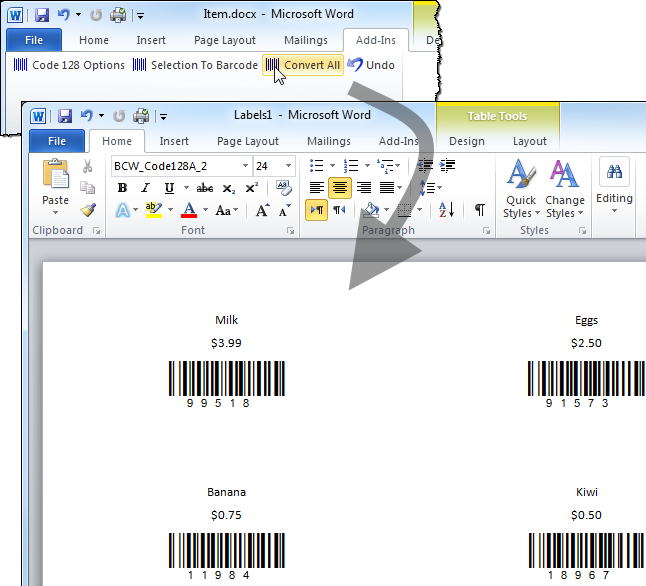Open Code 128 Options in Item.docx window
646x586 pixels.
click(69, 65)
